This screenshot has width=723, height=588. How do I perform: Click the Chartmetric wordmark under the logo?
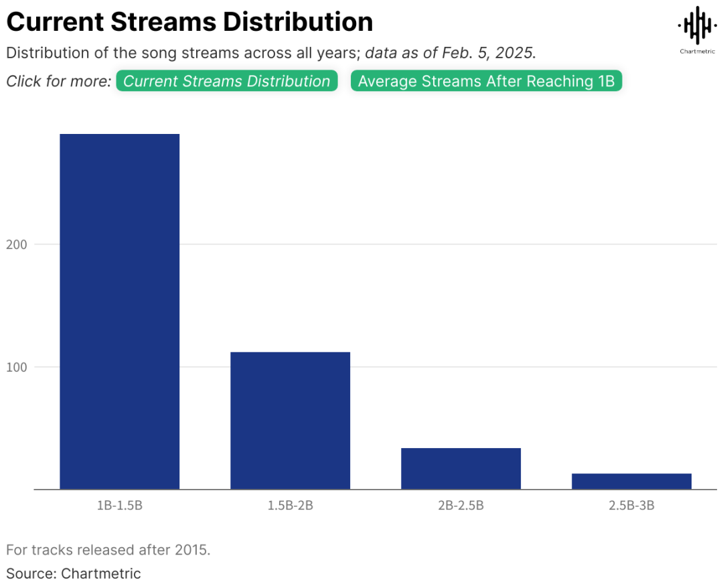pyautogui.click(x=697, y=51)
